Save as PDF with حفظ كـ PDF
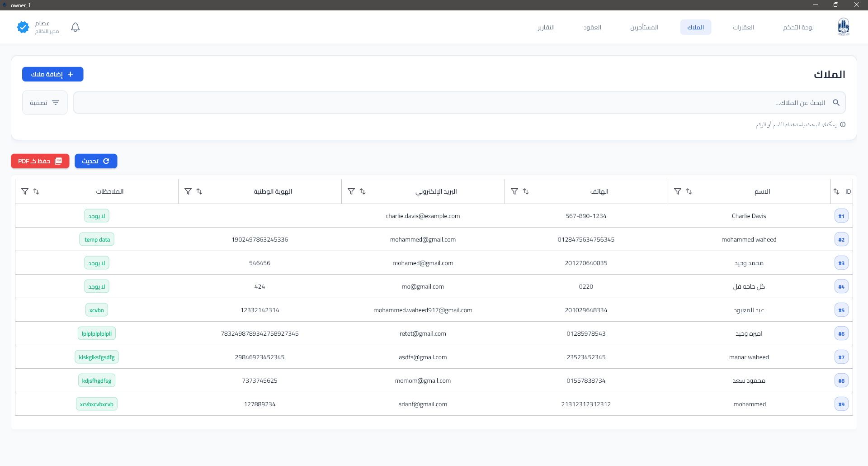This screenshot has width=868, height=466. click(40, 161)
